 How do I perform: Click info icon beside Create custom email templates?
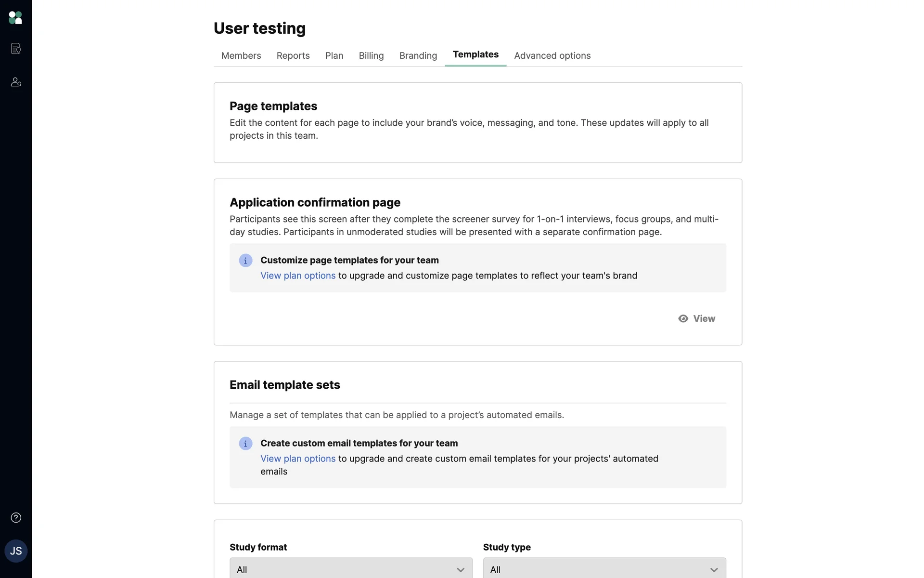(x=245, y=444)
